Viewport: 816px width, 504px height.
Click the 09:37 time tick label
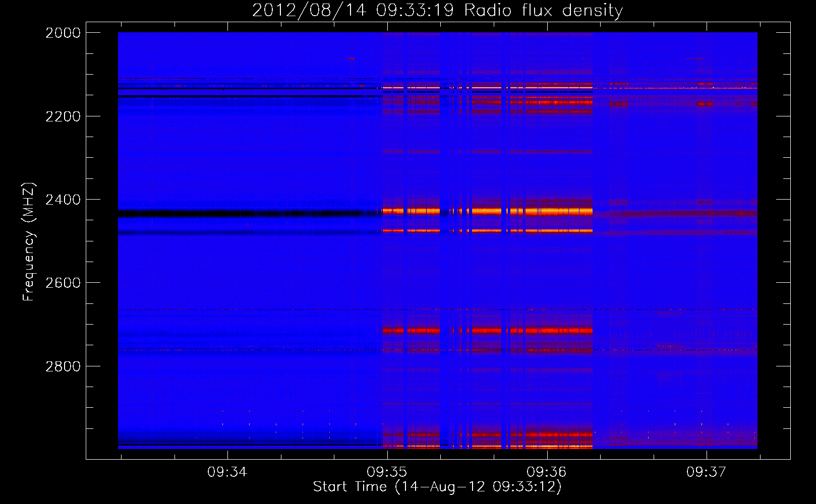pos(706,472)
